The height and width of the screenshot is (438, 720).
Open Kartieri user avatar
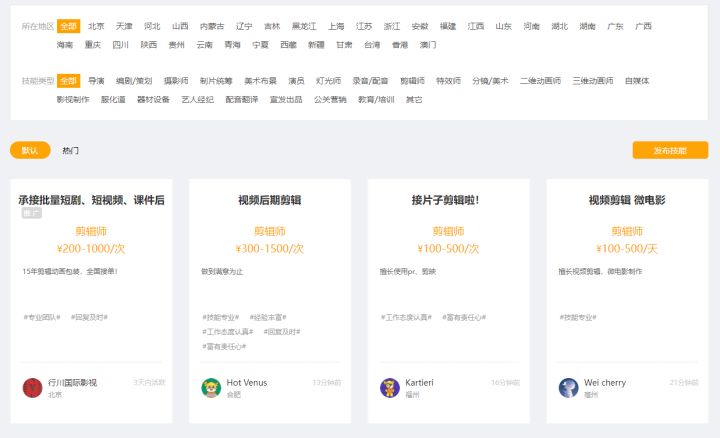[389, 388]
